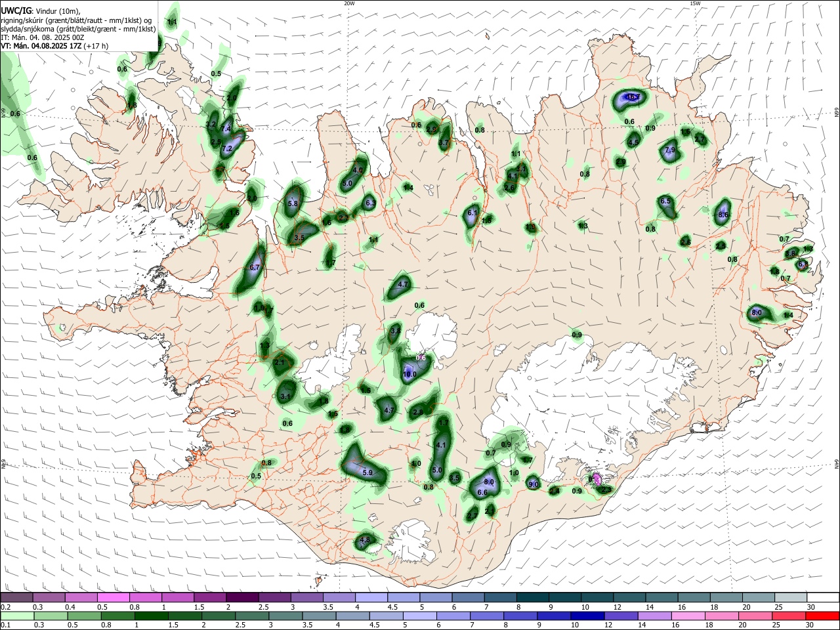The height and width of the screenshot is (630, 840).
Task: Select the 8.6 rainfall value in the east
Action: coord(724,215)
